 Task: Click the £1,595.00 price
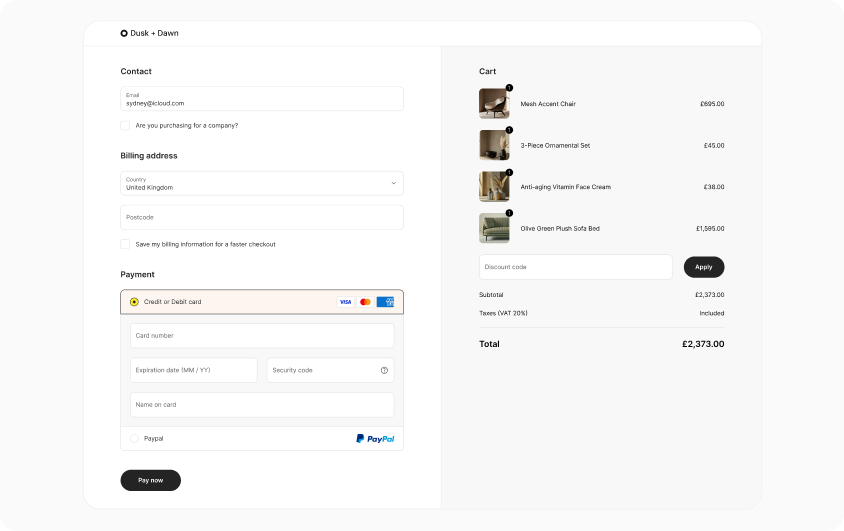pyautogui.click(x=710, y=229)
